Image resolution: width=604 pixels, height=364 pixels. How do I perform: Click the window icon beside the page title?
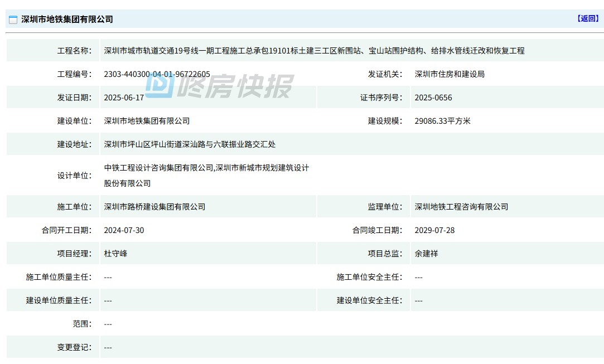tap(13, 20)
